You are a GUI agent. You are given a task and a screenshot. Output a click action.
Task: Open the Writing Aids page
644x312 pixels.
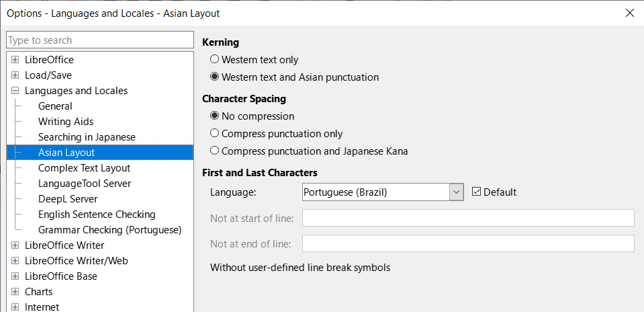coord(66,122)
